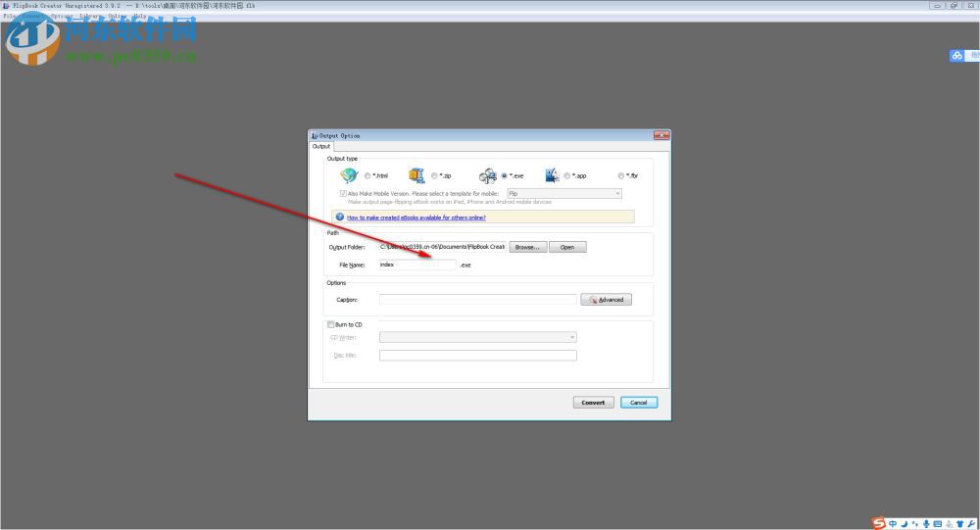980x530 pixels.
Task: Open the CD Writer dropdown
Action: pyautogui.click(x=478, y=338)
